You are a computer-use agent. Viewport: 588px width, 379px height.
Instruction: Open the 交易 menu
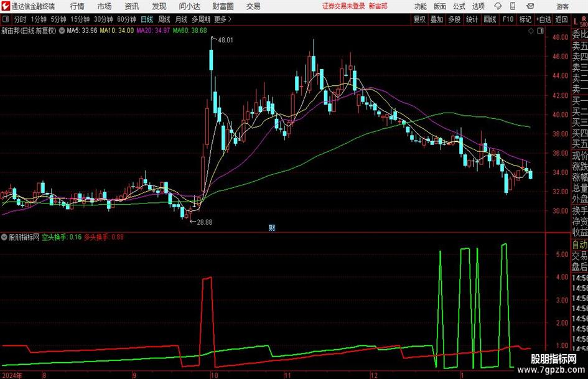pyautogui.click(x=253, y=6)
